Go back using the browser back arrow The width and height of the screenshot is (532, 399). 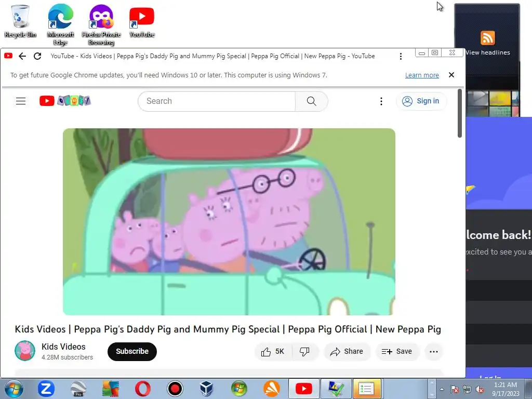tap(22, 56)
